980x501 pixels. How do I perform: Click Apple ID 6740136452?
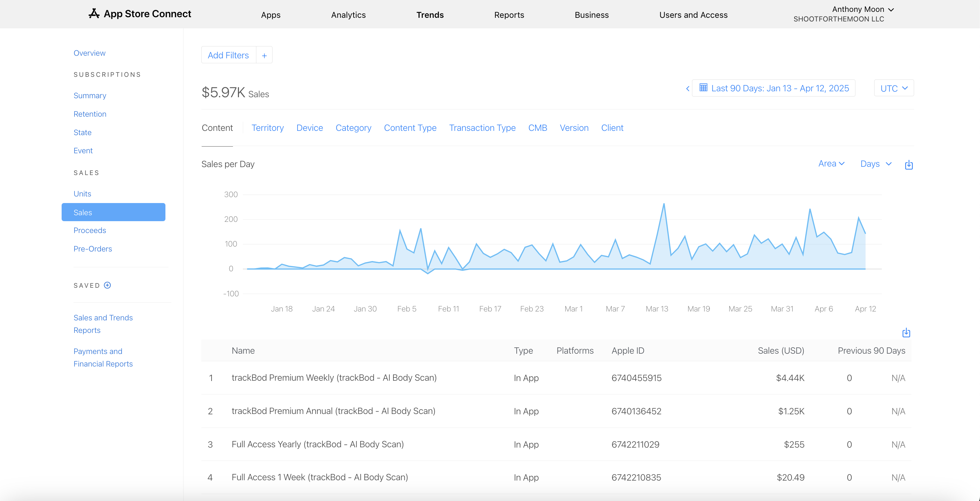click(636, 411)
